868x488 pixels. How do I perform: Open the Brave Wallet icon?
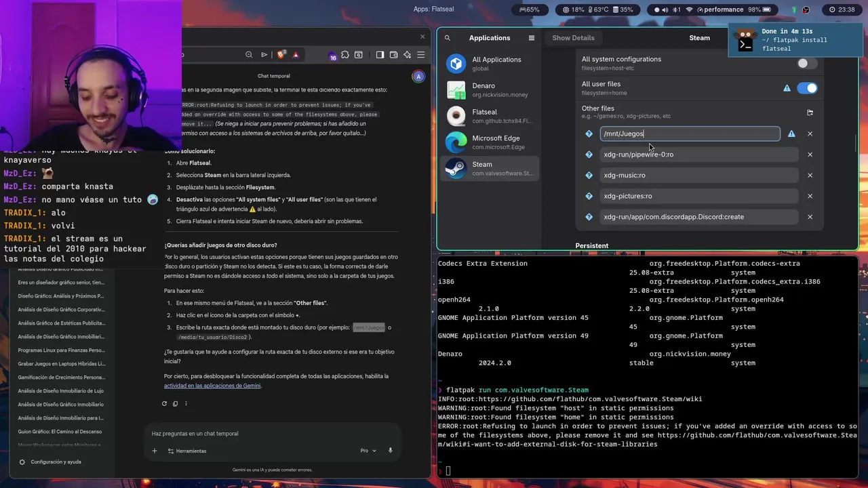click(x=393, y=55)
